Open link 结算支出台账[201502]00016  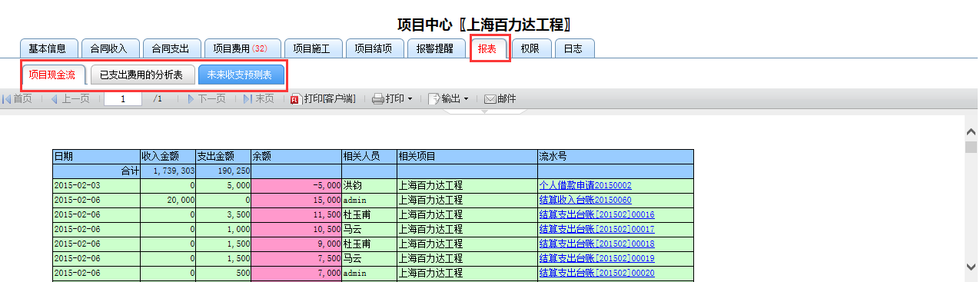596,214
